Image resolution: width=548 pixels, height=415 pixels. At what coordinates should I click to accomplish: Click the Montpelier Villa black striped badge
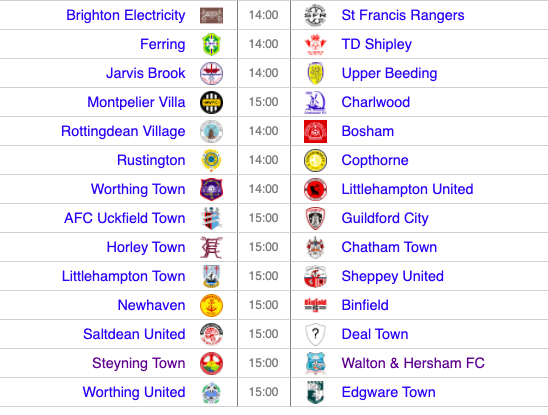click(211, 102)
